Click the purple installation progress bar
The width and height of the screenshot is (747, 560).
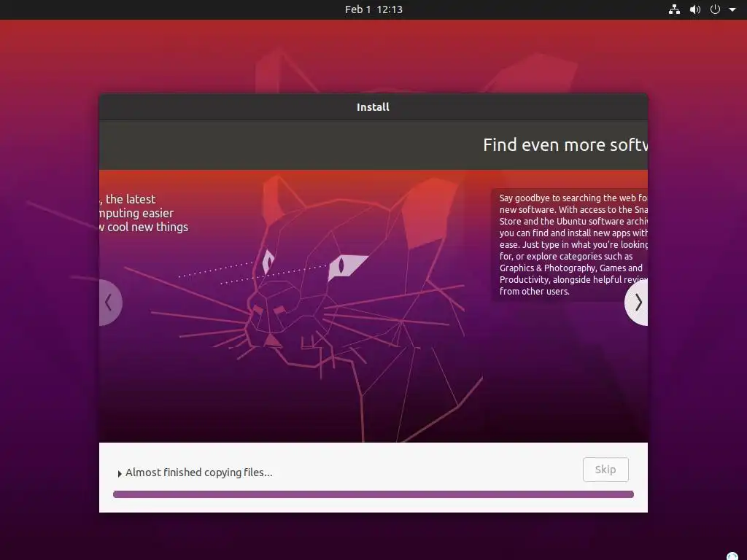coord(373,494)
